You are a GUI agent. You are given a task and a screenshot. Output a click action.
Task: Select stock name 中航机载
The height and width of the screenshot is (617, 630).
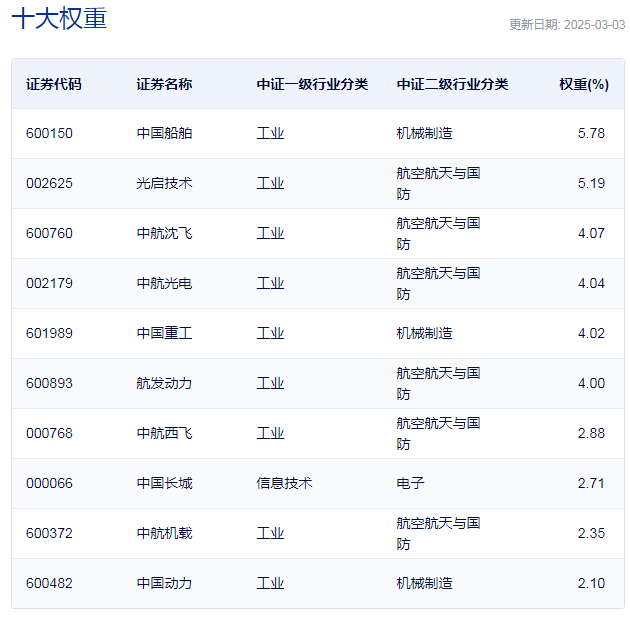click(x=164, y=533)
